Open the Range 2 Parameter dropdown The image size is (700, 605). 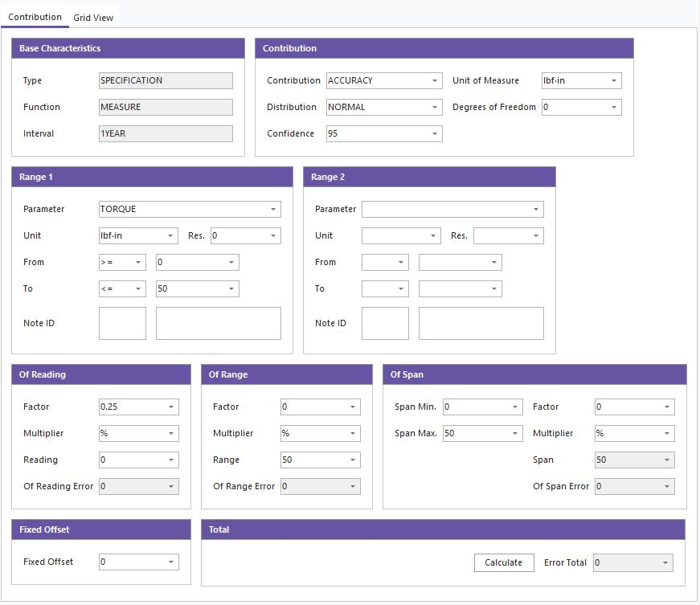click(536, 209)
